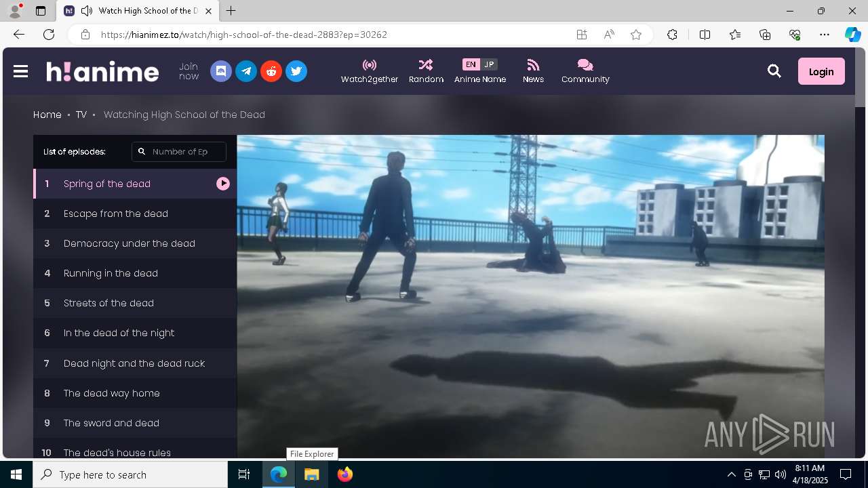Open the notification center
Viewport: 868px width, 488px height.
pos(846,474)
